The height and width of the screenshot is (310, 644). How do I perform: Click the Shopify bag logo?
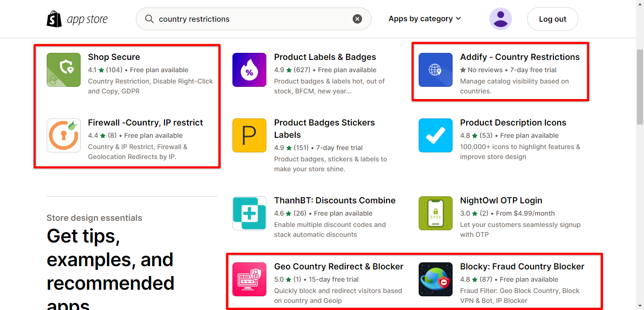54,18
